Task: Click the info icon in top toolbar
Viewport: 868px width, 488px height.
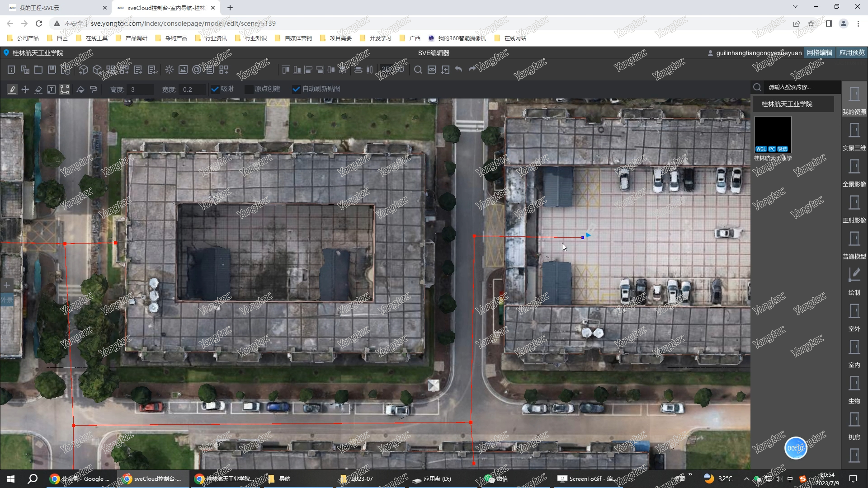Action: (x=11, y=70)
